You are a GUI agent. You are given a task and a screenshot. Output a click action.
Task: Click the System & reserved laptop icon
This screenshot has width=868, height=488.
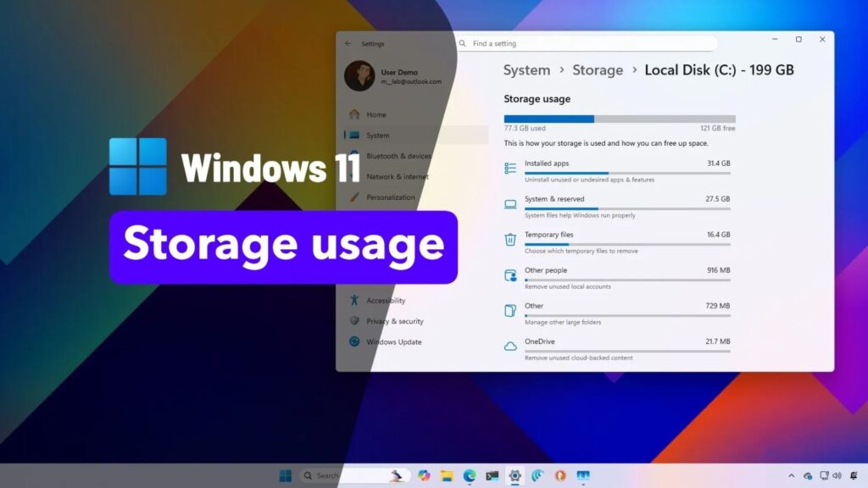pos(510,204)
